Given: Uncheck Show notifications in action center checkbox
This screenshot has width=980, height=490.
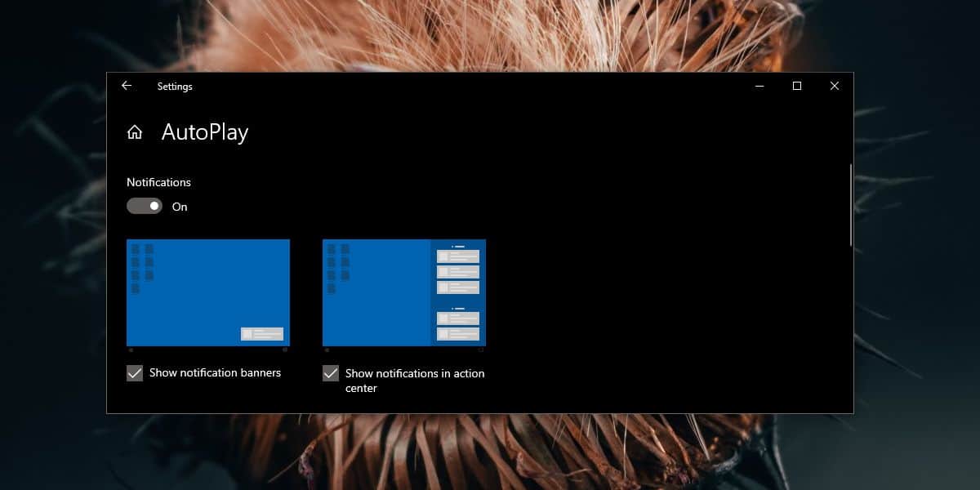Looking at the screenshot, I should (x=331, y=373).
